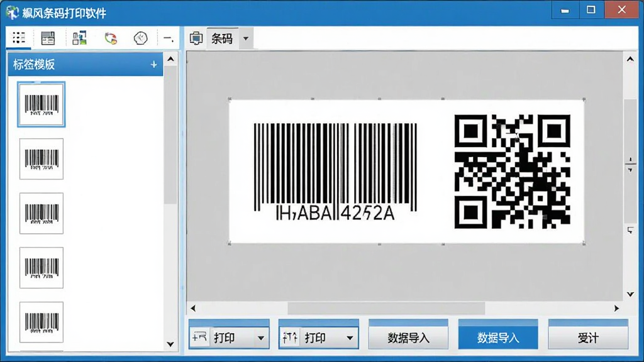Viewport: 644px width, 362px height.
Task: Select the 条码 tab label
Action: tap(222, 38)
